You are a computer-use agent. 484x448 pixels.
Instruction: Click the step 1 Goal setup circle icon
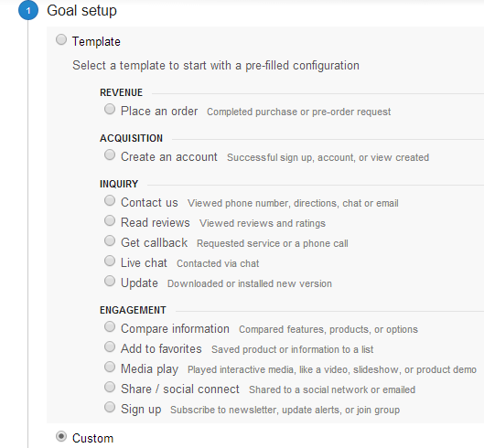(x=28, y=10)
